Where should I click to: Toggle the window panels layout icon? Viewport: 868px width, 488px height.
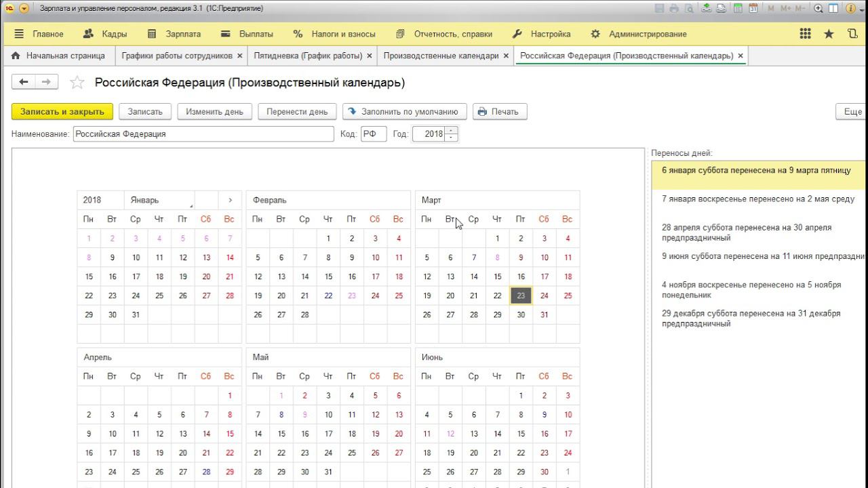tap(834, 8)
